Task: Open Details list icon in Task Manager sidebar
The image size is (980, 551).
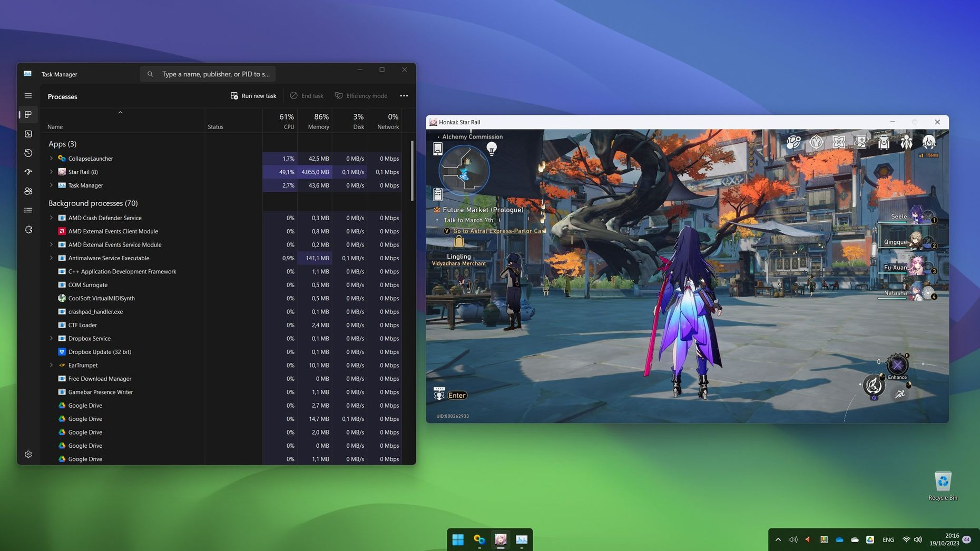Action: (28, 210)
